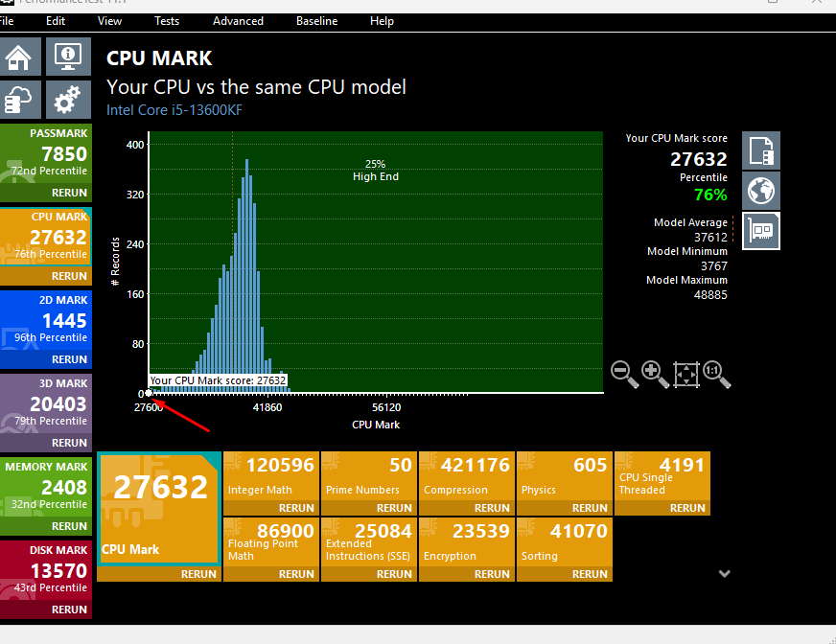This screenshot has height=644, width=836.
Task: Select the Extended Instructions 25084 tile
Action: pos(369,542)
